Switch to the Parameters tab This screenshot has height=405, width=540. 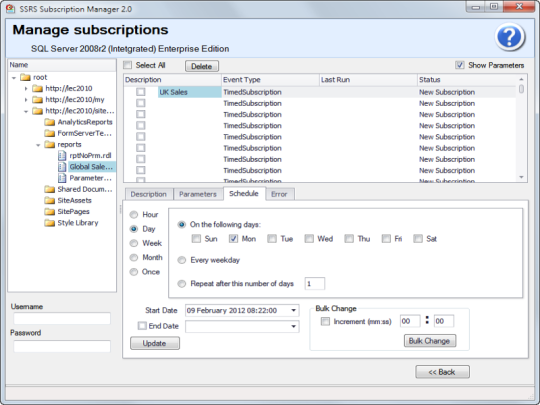point(198,194)
